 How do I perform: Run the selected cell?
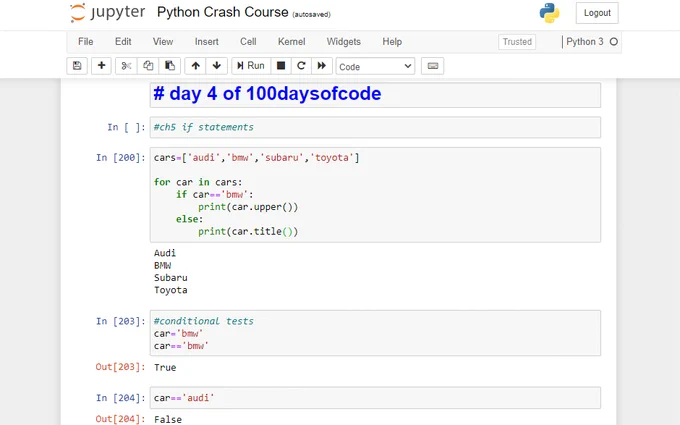click(251, 66)
